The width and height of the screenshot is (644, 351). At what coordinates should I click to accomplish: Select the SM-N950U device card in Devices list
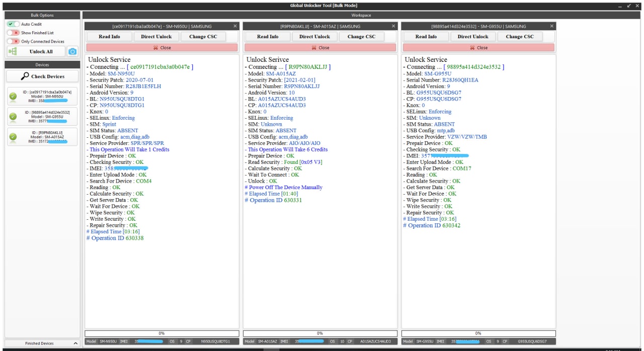click(42, 96)
